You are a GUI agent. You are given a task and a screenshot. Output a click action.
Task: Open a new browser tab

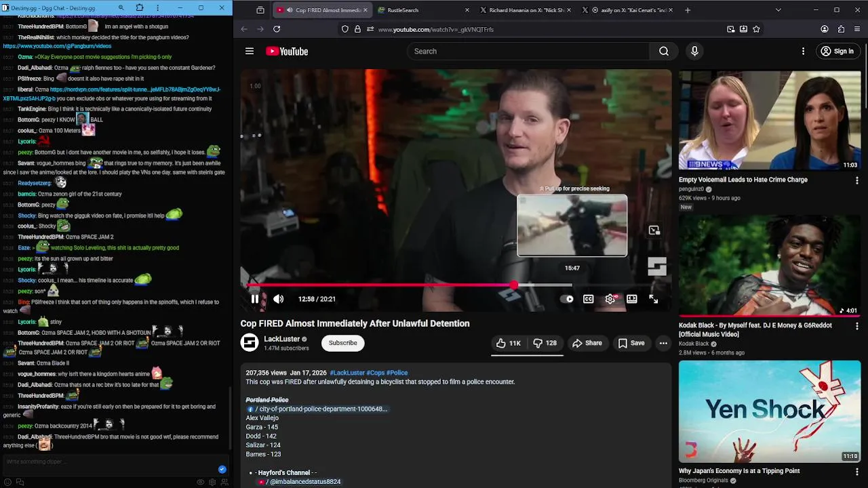[688, 10]
